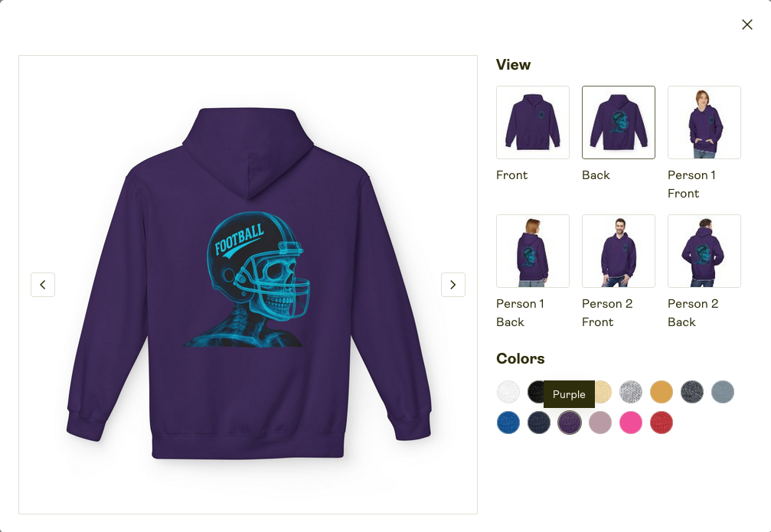Close the product preview dialog
Screen dimensions: 771x532
tap(747, 24)
